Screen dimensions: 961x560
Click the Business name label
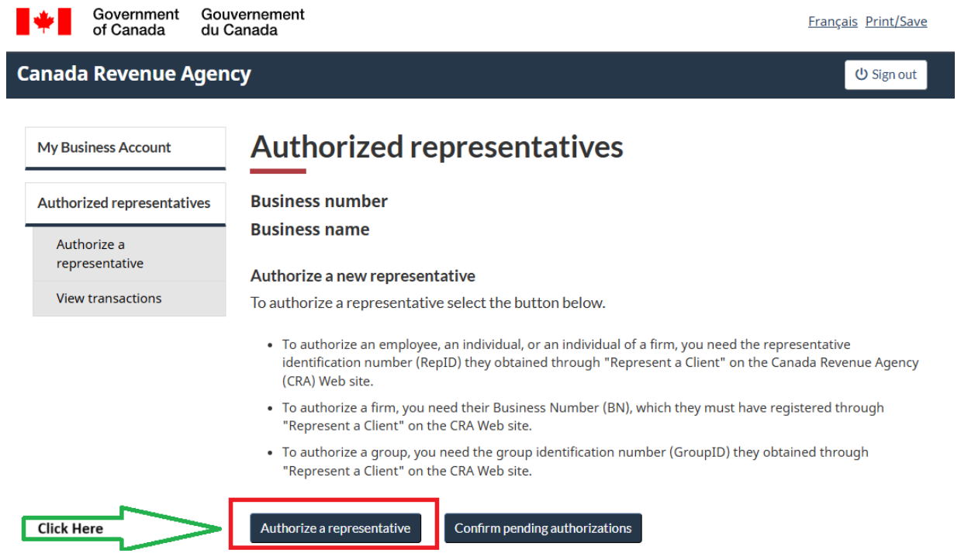pos(309,230)
